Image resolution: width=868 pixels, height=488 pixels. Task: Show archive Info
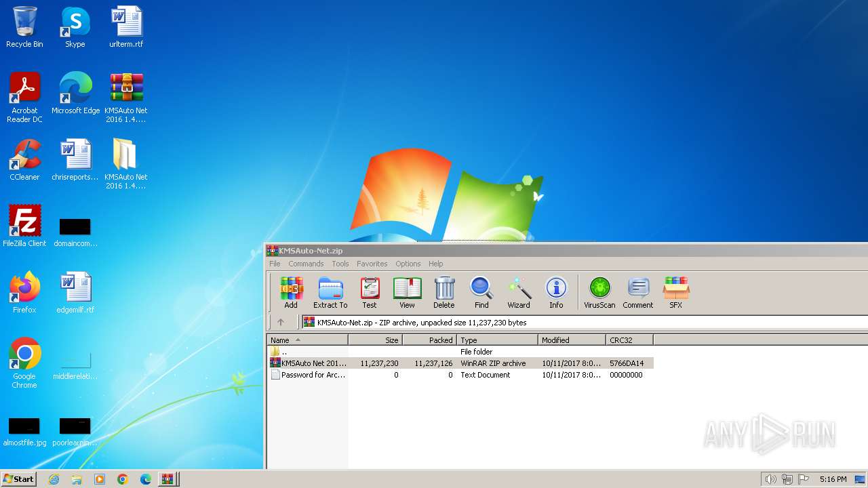pos(556,293)
